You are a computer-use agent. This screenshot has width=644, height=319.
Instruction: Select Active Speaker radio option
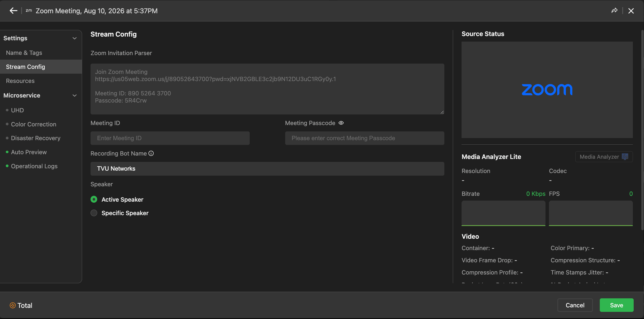coord(94,200)
